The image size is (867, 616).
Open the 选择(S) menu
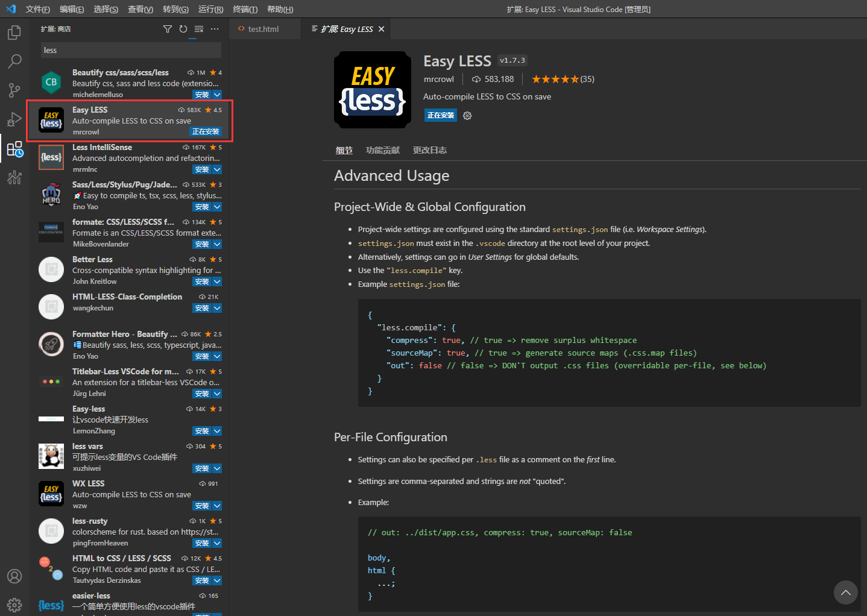(x=106, y=9)
